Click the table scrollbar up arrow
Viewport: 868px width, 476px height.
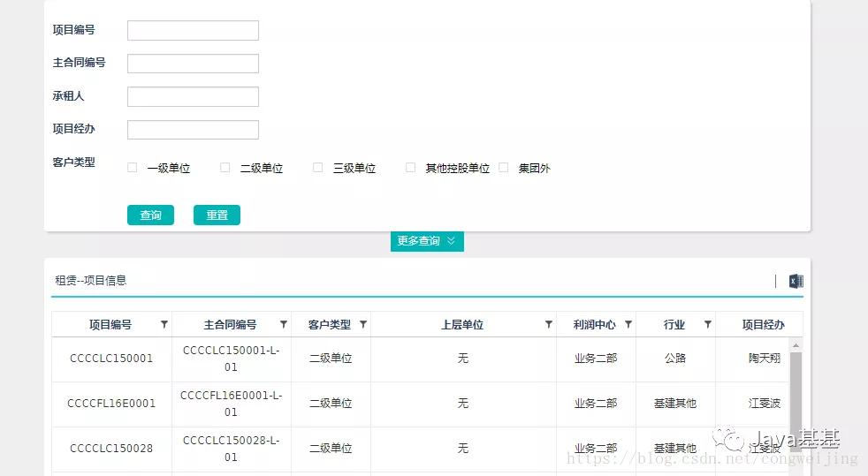(796, 345)
